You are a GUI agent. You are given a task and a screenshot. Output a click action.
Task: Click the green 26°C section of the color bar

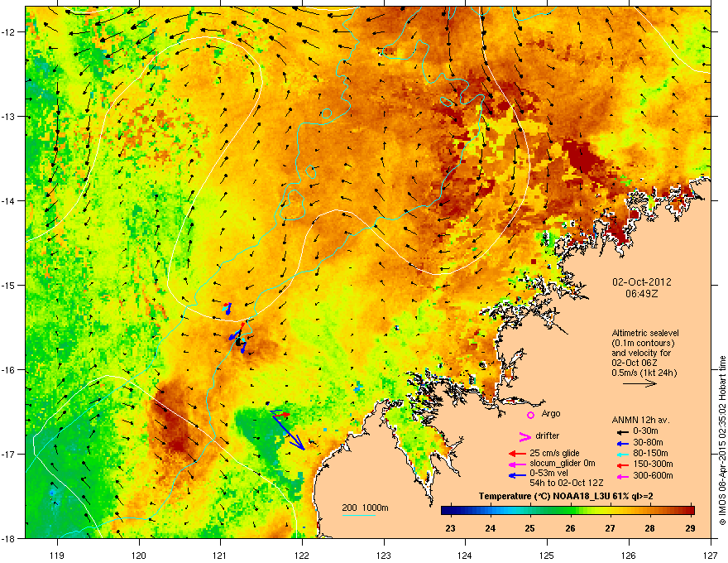(570, 510)
